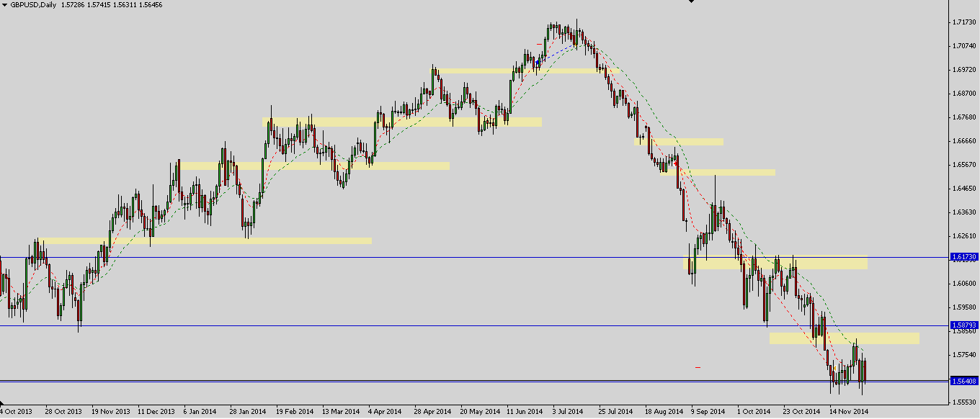Click the 1.55530 price scale value
This screenshot has width=980, height=419.
(x=964, y=402)
